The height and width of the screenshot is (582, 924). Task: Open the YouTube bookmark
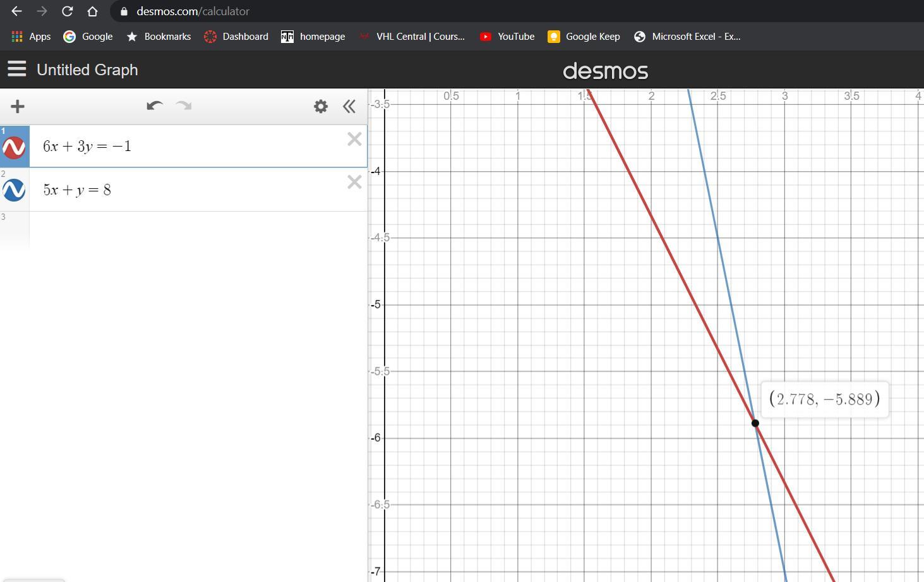507,37
